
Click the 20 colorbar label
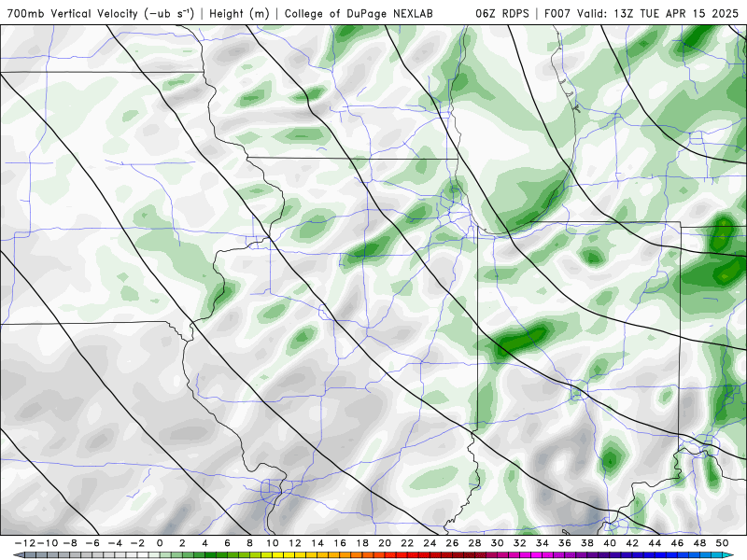pos(385,543)
